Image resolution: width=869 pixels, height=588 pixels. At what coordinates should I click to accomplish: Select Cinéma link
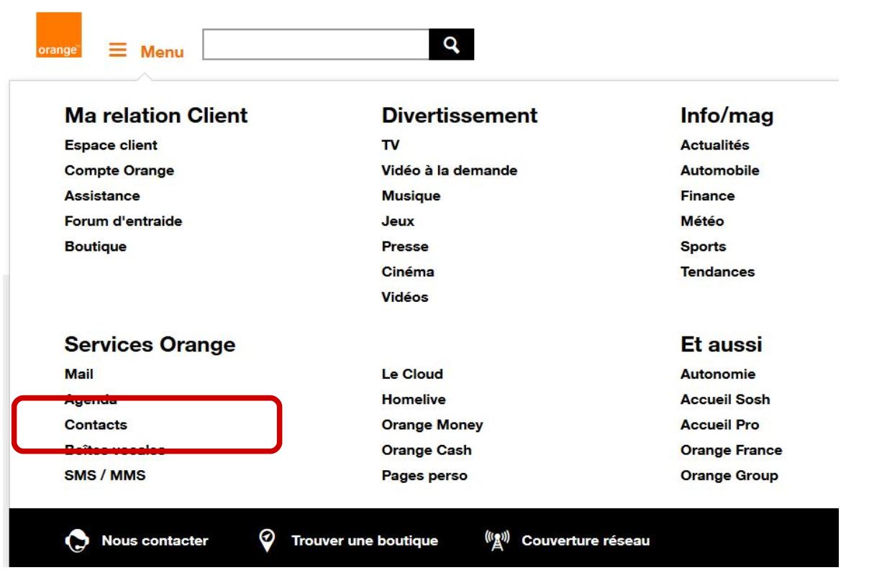pyautogui.click(x=408, y=272)
